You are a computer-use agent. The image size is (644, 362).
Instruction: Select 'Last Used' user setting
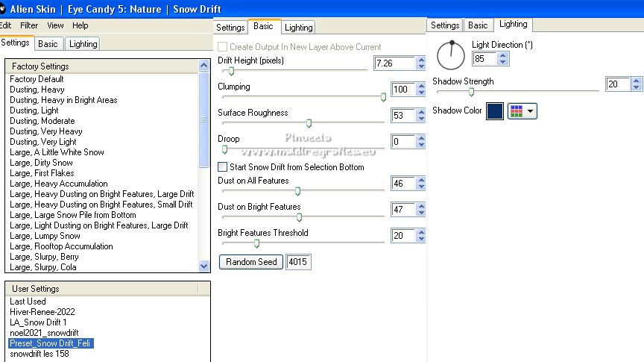point(28,302)
